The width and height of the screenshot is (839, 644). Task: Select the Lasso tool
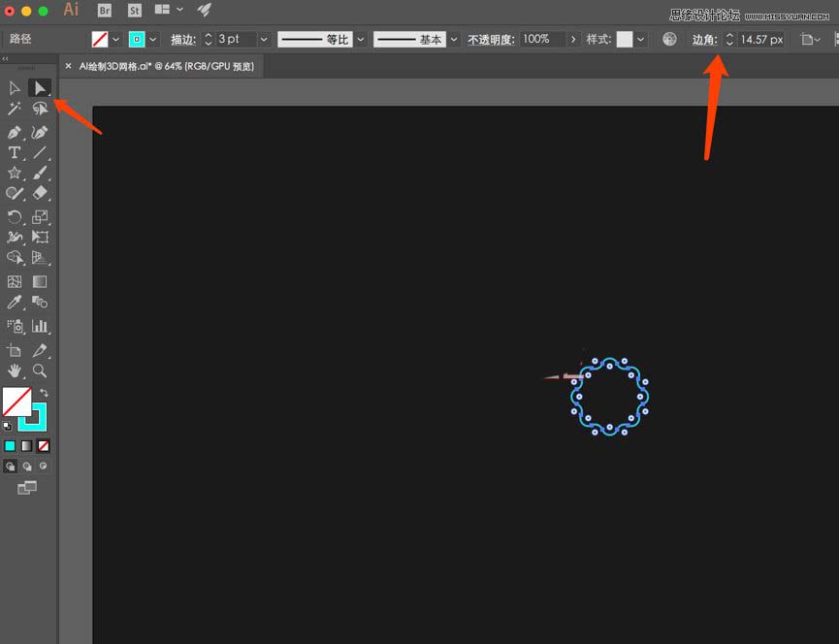(x=40, y=109)
